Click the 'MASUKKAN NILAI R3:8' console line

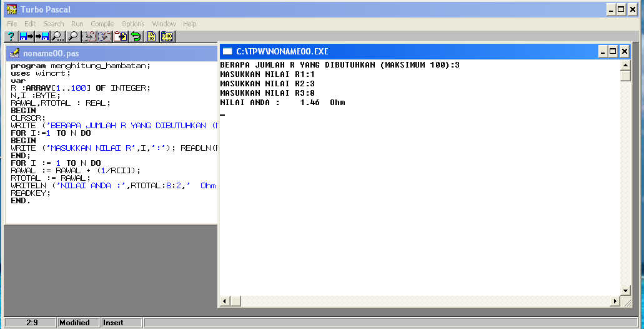click(x=267, y=93)
